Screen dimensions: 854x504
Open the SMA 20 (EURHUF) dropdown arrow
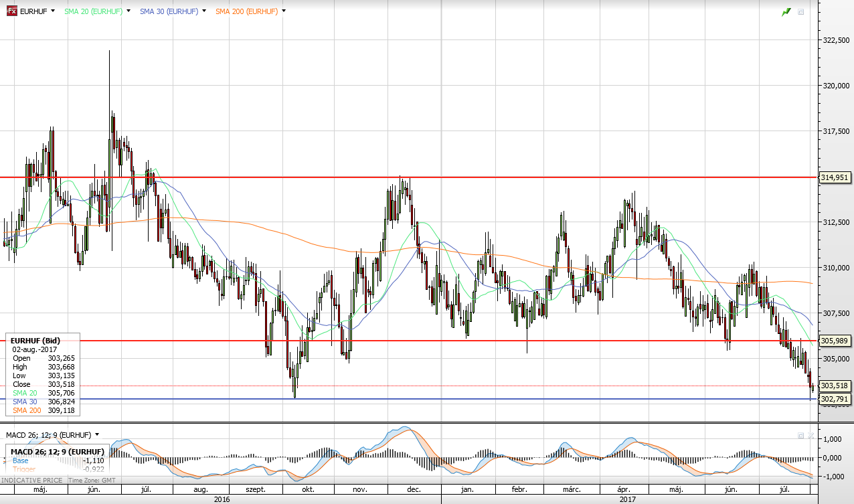pos(128,11)
